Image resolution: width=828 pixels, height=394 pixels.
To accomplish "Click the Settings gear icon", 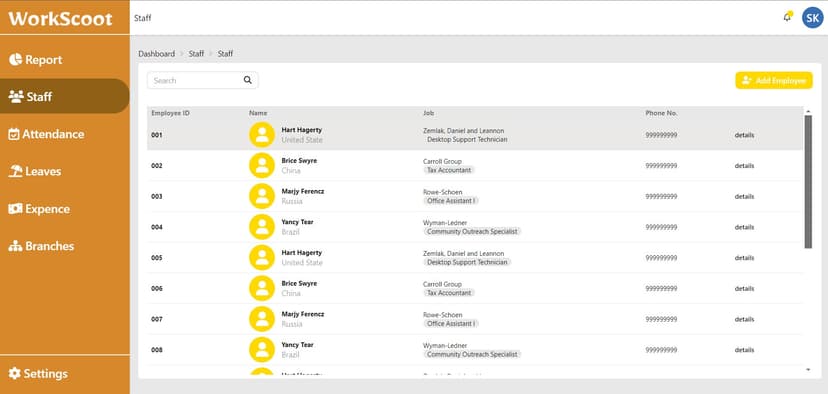I will (15, 373).
